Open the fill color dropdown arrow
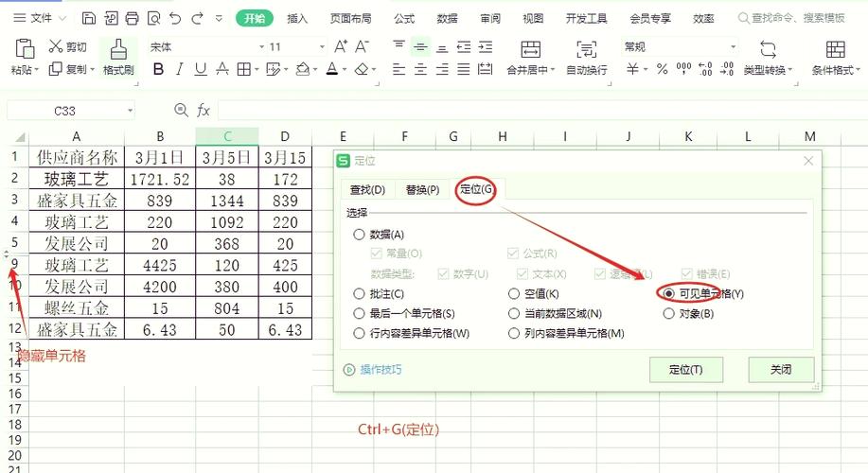The height and width of the screenshot is (473, 868). 315,70
